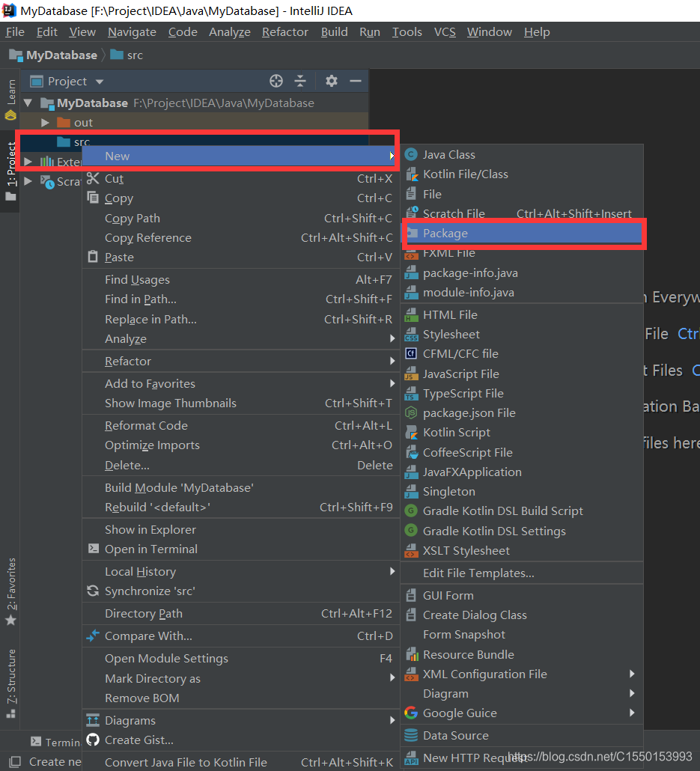Viewport: 700px width, 771px height.
Task: Click the JavaScript File icon
Action: point(411,374)
